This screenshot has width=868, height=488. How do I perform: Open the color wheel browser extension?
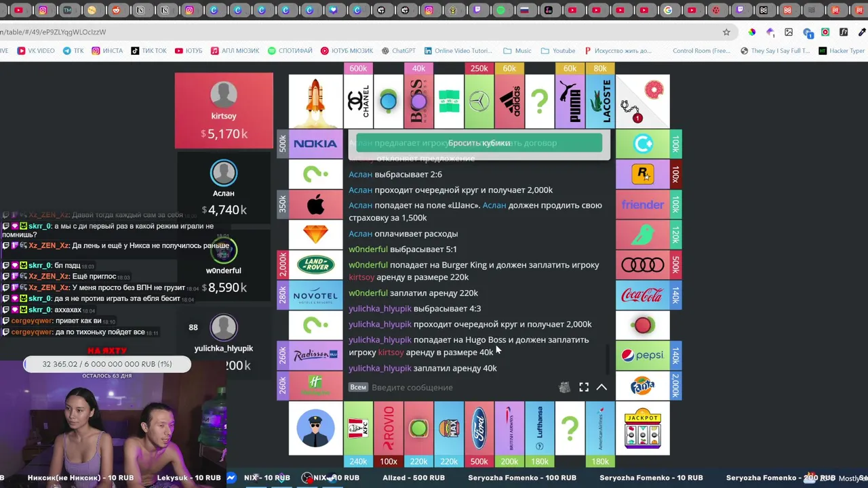click(x=751, y=32)
